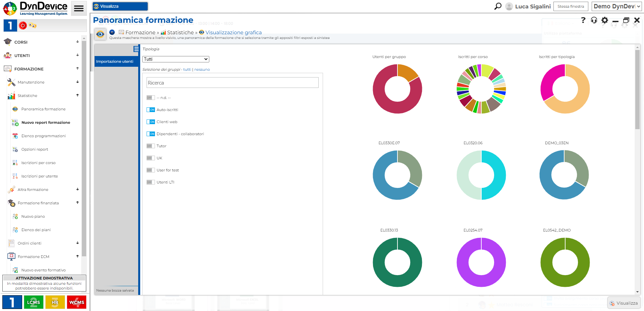Click the eye icon beside the breadcrumb

100,34
